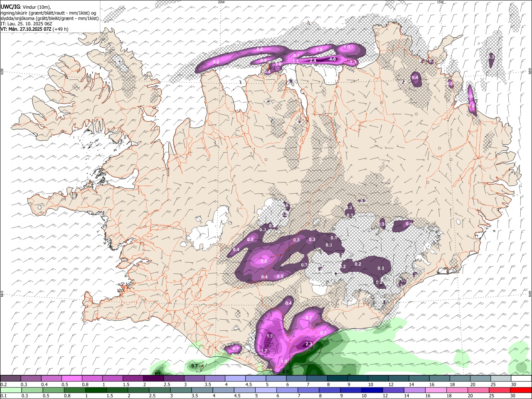Screen dimensions: 532x399
Task: Pick the dark mauve 0.2 swatch in top legend row
Action: point(11,379)
